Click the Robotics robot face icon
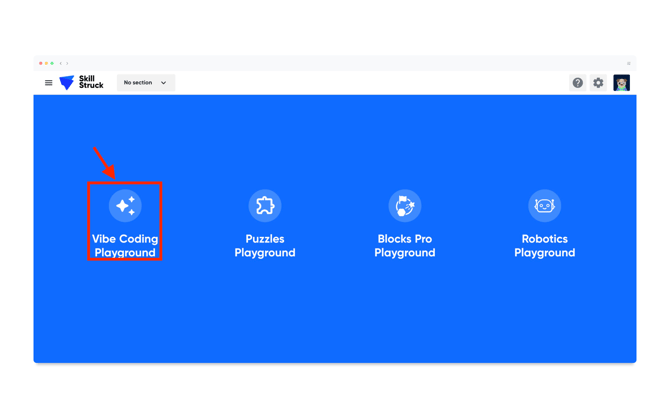Viewport: 670px width, 418px height. click(544, 206)
